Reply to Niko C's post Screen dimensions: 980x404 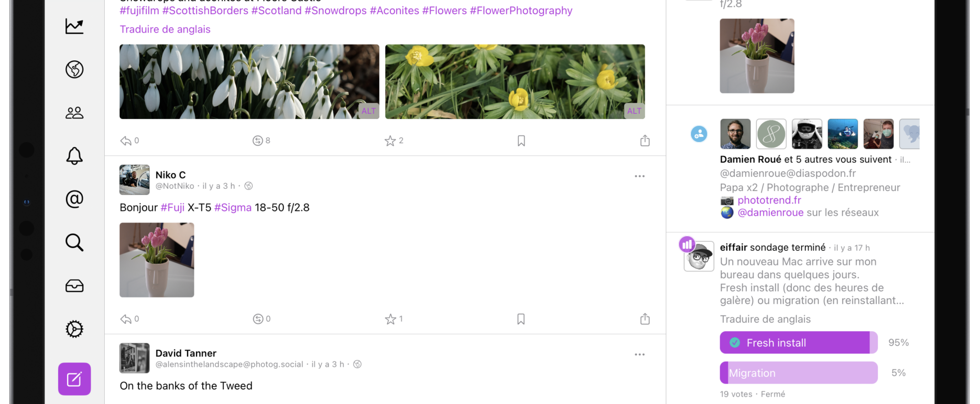126,319
